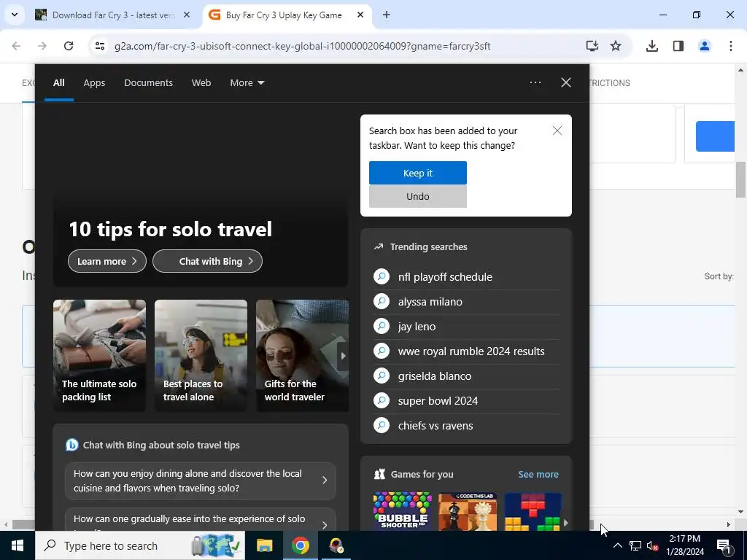Reload the G2A page
Viewport: 747px width, 560px height.
pos(69,46)
